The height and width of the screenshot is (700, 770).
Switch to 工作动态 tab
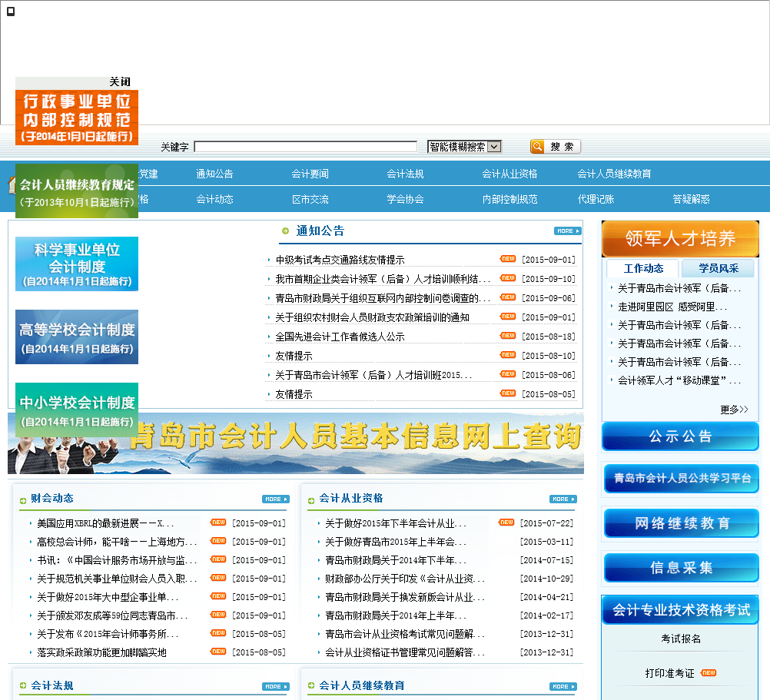[x=643, y=268]
